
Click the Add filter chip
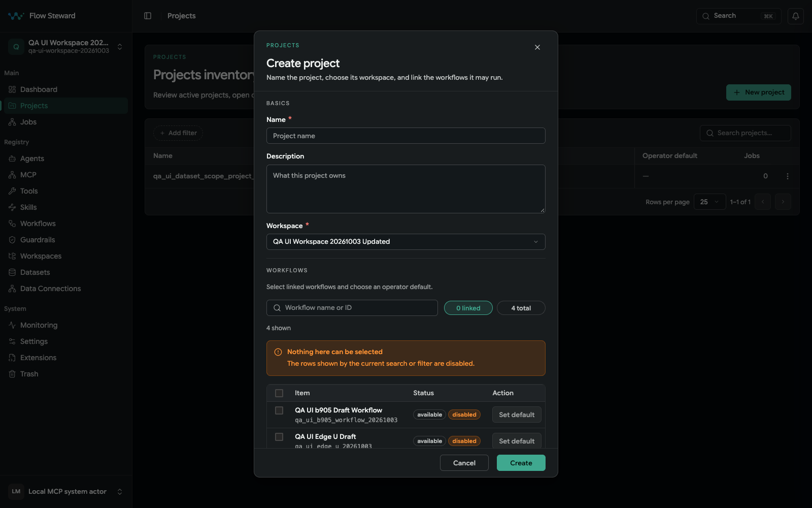tap(178, 133)
